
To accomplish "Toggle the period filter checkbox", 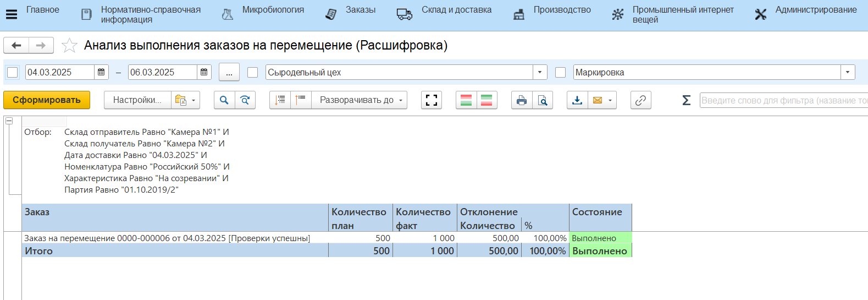I will point(13,72).
